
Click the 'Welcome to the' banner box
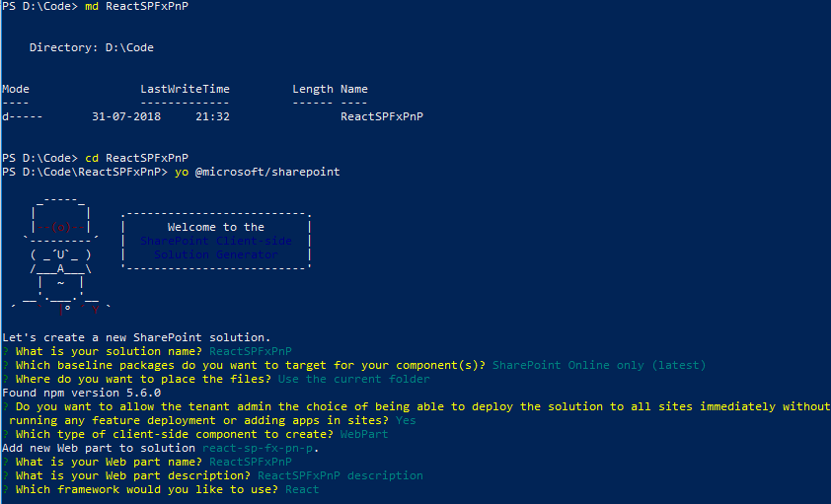[x=216, y=241]
